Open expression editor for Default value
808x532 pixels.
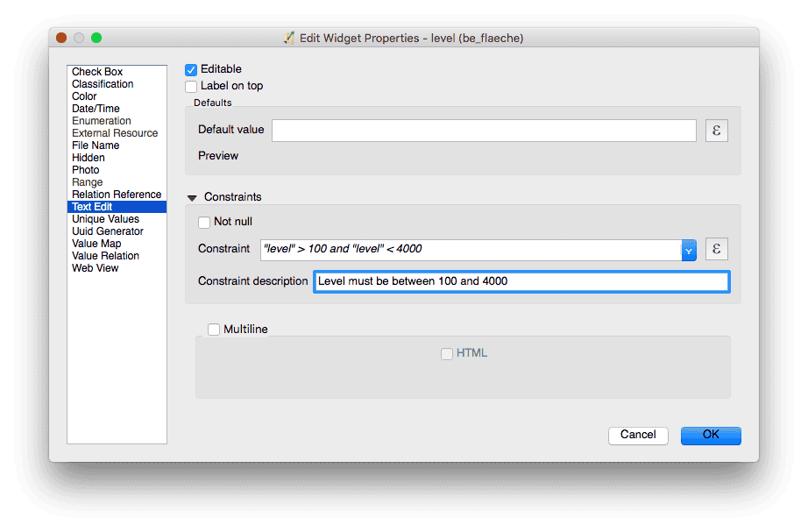click(716, 131)
